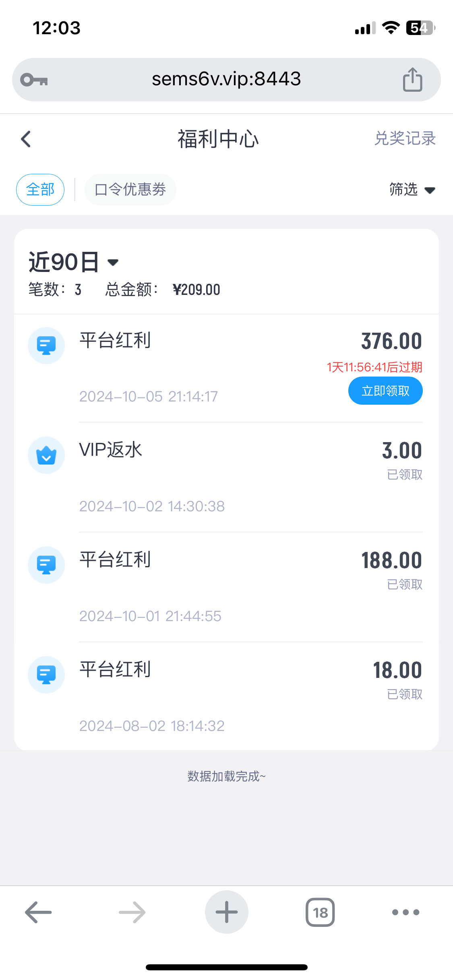
Task: Open 兑奖记录 link
Action: click(405, 138)
